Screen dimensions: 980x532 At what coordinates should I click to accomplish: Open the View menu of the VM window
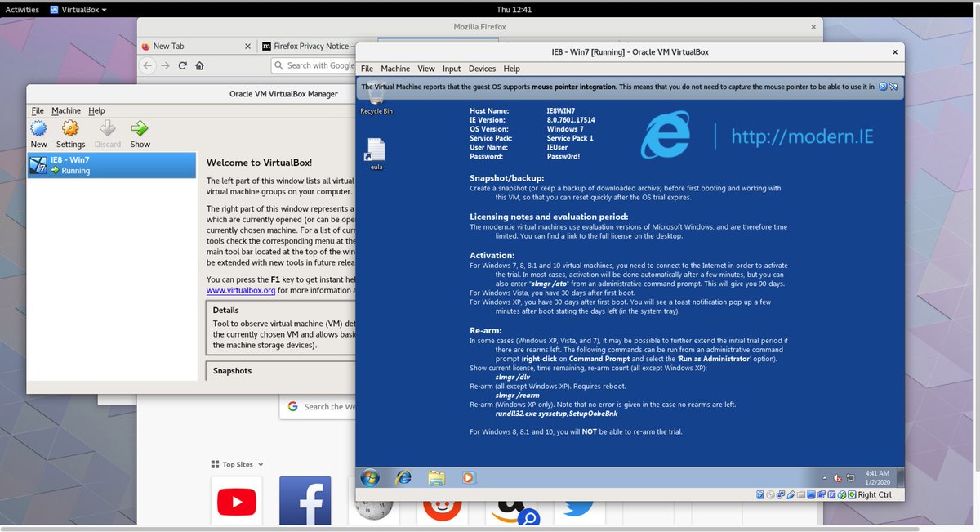(426, 69)
